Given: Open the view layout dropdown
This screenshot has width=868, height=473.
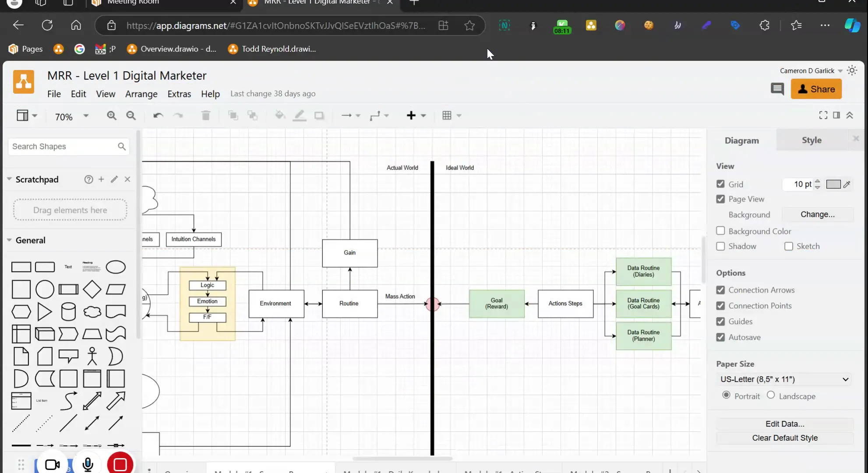Looking at the screenshot, I should click(x=27, y=116).
